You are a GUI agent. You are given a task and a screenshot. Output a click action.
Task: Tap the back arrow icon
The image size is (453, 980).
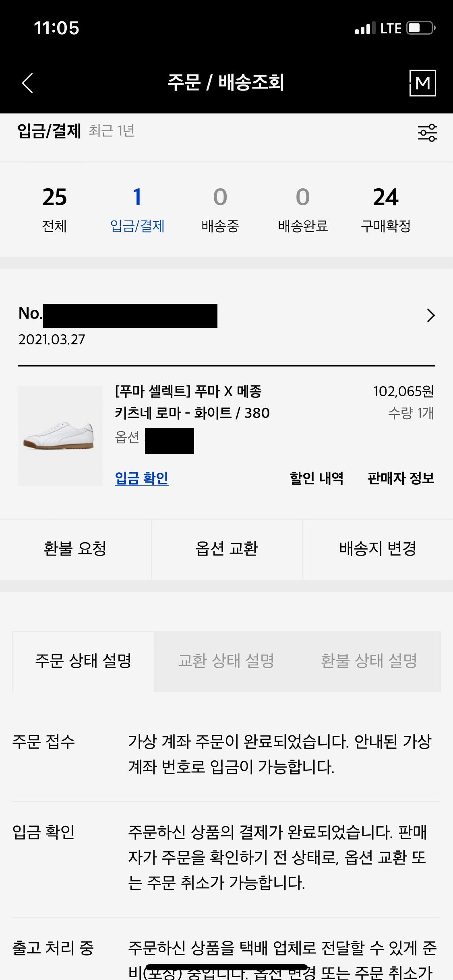(x=27, y=83)
